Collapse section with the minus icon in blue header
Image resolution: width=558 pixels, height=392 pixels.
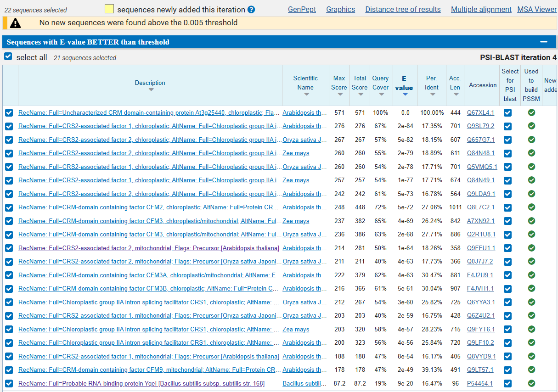coord(544,42)
